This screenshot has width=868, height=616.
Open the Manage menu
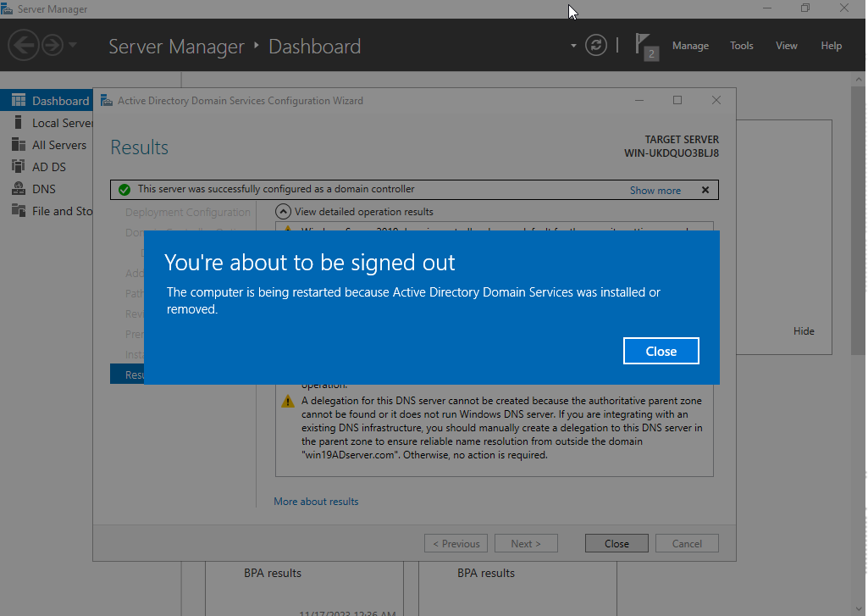690,46
